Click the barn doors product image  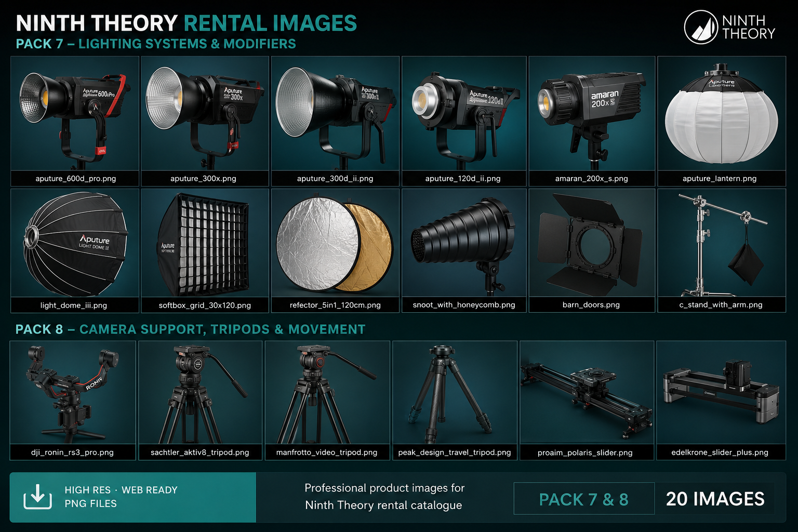592,243
